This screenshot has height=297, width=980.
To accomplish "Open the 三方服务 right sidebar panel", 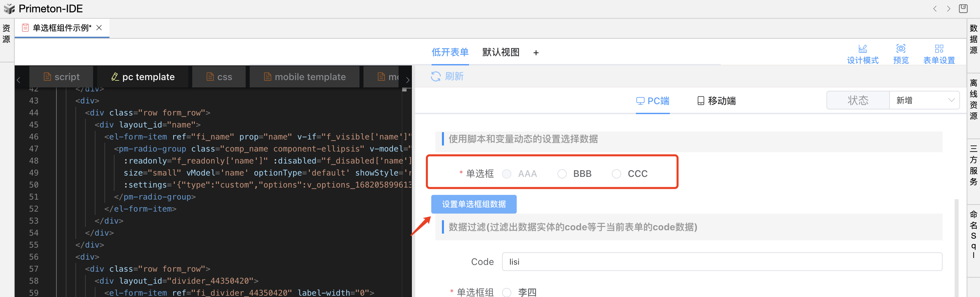I will [974, 165].
